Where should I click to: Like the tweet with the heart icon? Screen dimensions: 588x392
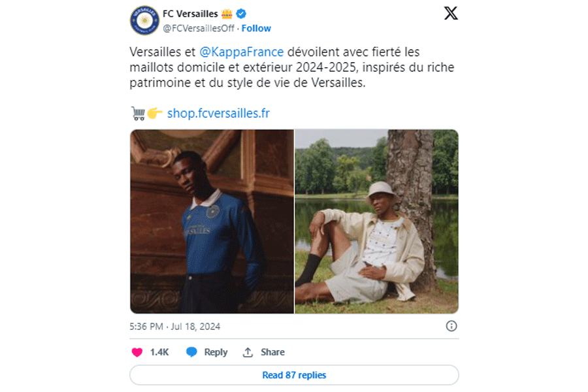point(137,352)
